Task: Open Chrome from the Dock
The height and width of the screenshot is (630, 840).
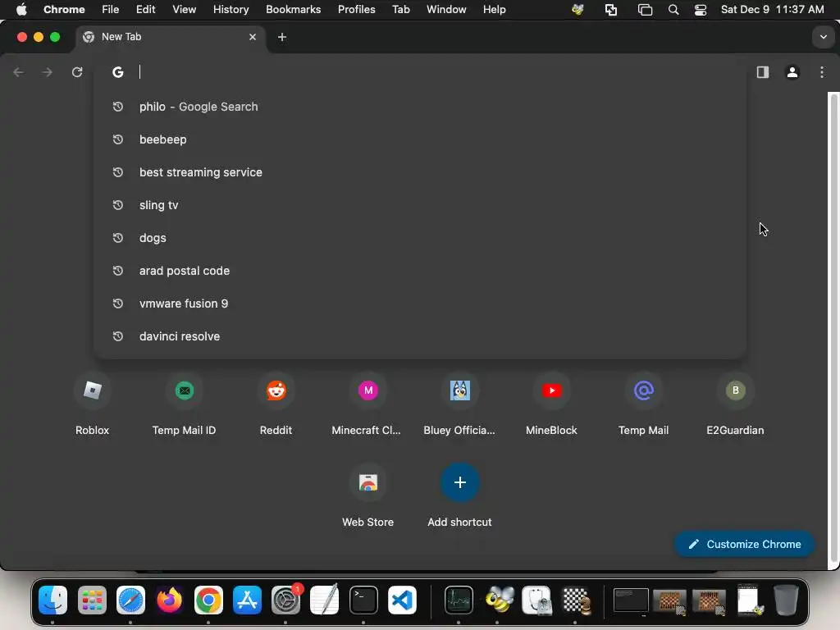Action: (x=208, y=600)
